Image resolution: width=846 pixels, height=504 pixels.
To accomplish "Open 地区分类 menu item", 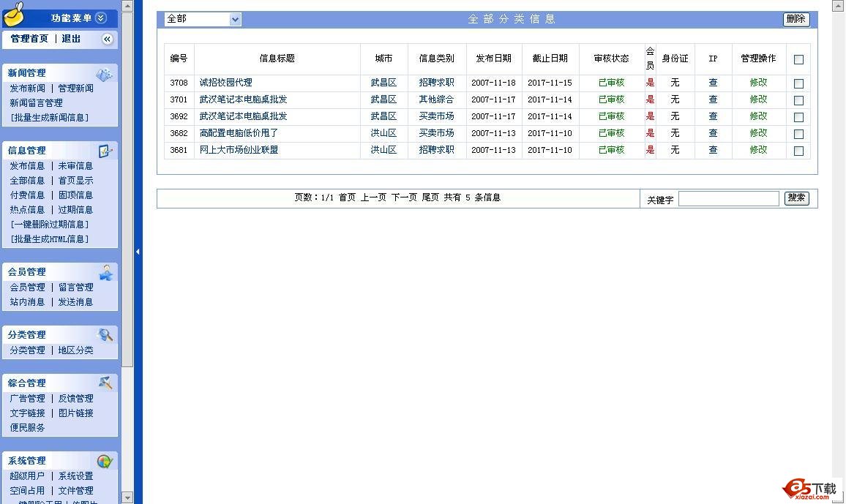I will click(x=75, y=350).
